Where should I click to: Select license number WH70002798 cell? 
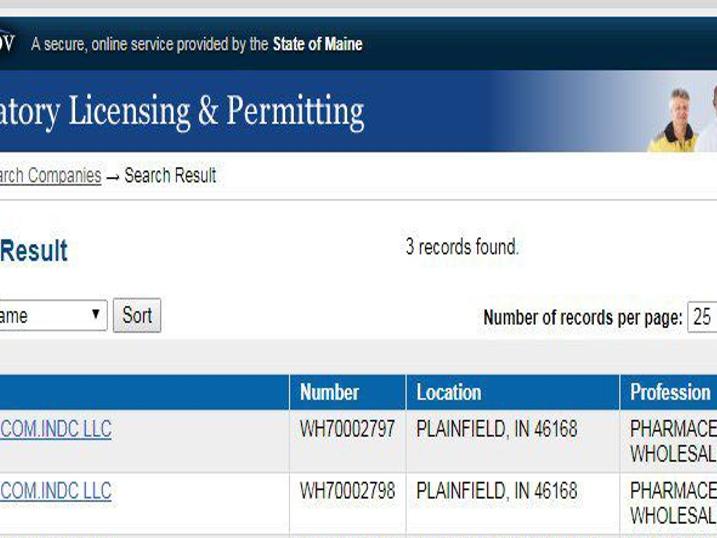347,492
